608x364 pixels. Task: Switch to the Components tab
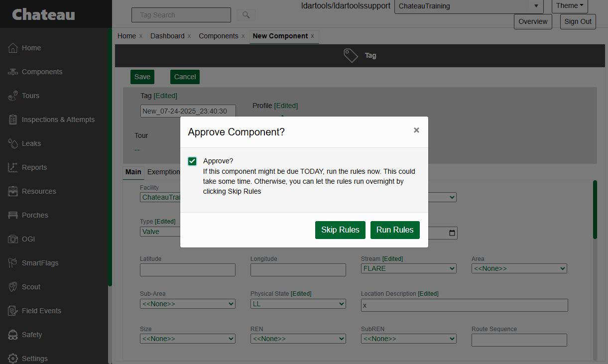pyautogui.click(x=219, y=36)
